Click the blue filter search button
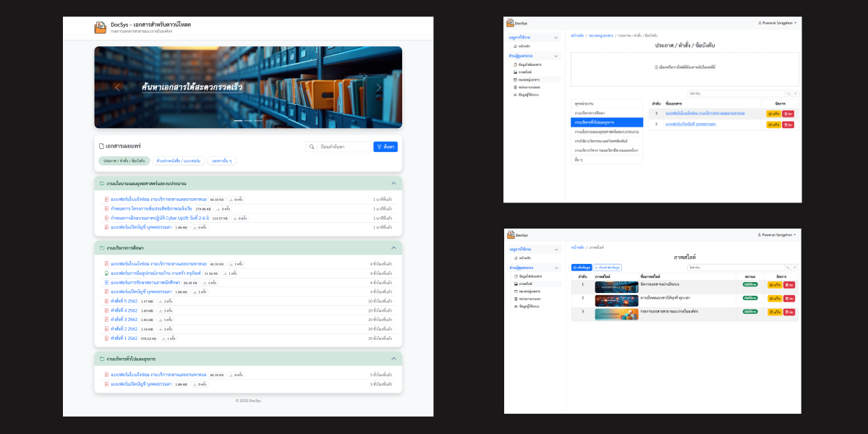 (386, 147)
